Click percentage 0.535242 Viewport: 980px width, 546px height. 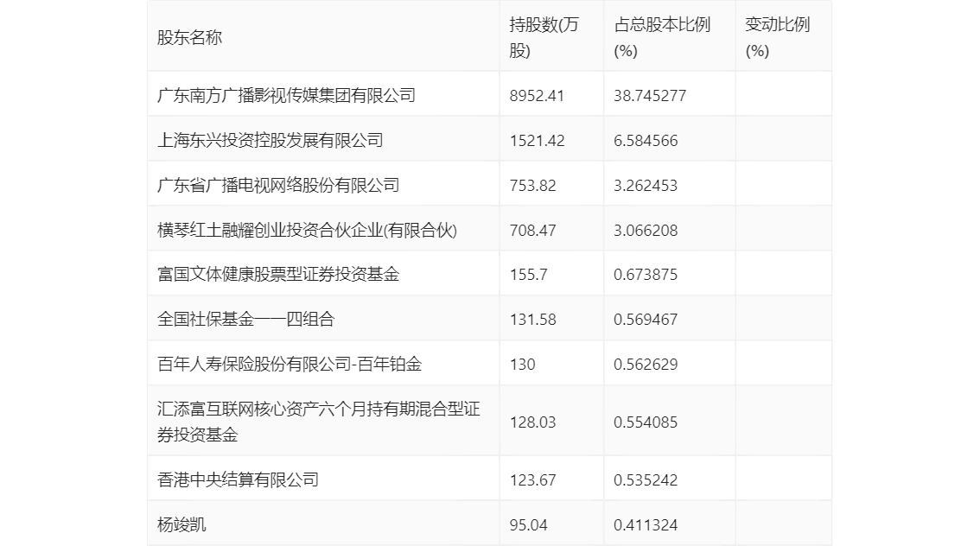[646, 480]
